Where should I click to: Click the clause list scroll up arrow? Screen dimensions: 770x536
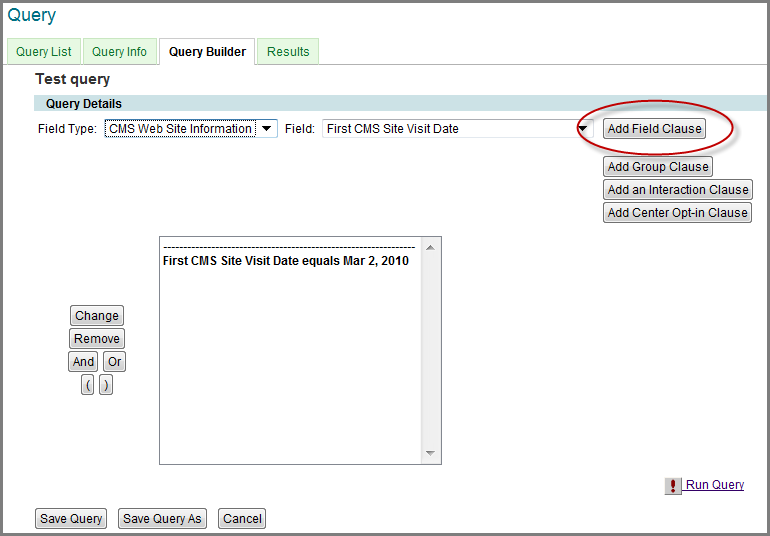(431, 248)
